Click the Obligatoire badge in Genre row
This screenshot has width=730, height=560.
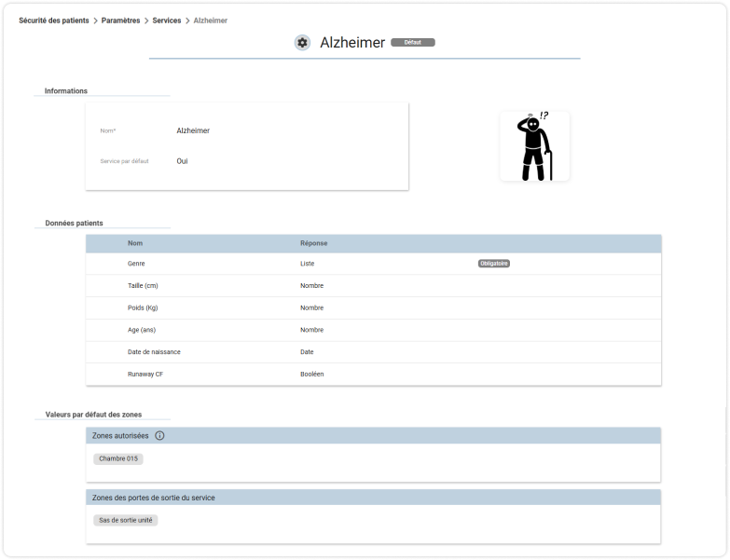pos(493,264)
